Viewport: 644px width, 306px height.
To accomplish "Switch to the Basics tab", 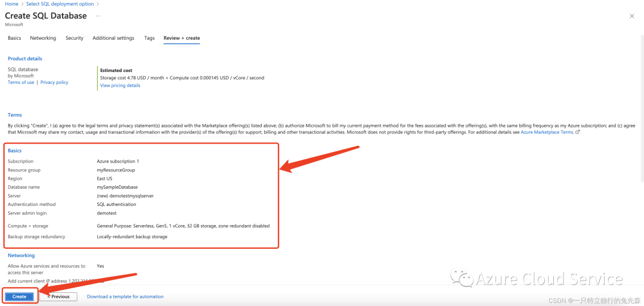I will pos(14,38).
